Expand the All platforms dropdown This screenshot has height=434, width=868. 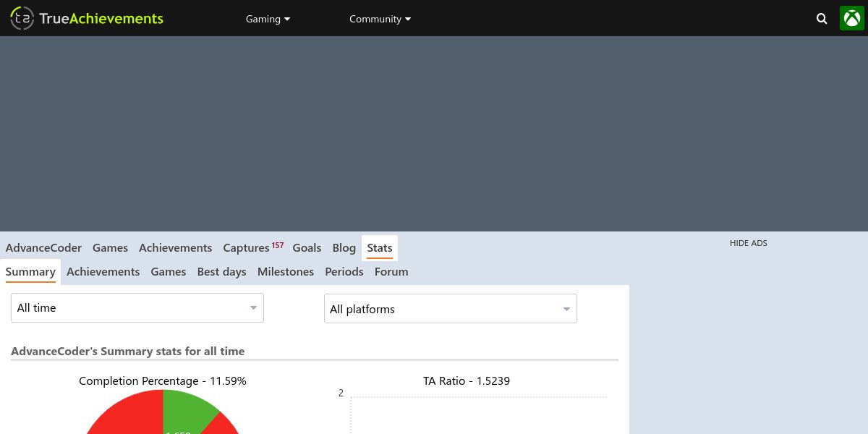click(451, 309)
